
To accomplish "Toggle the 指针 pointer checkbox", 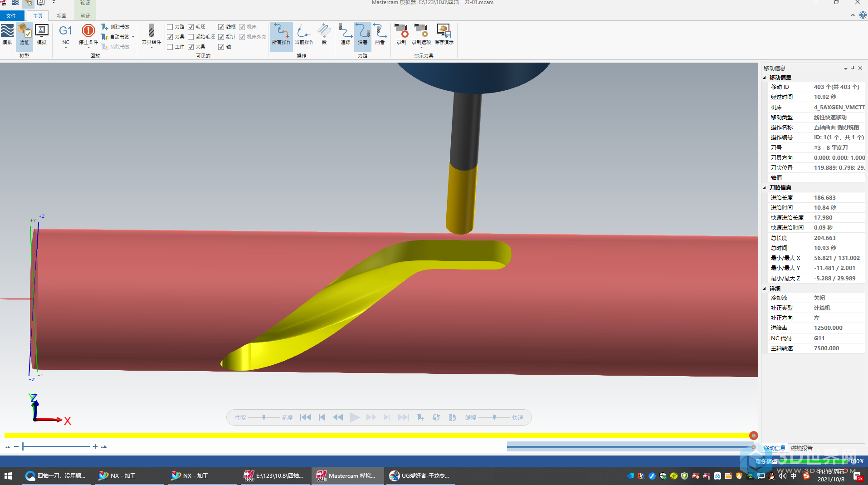I will [221, 37].
